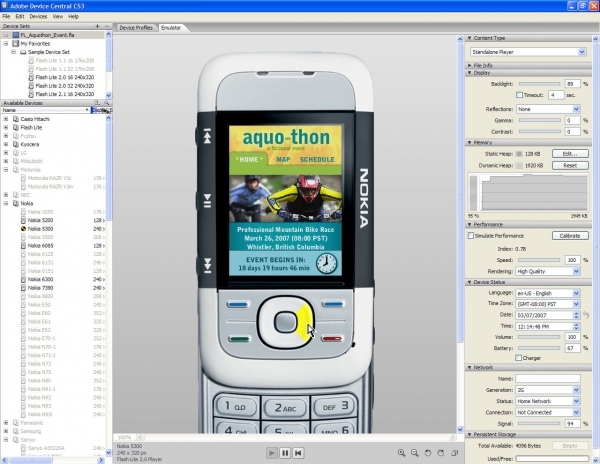Click the Calibrate button
The image size is (600, 464).
569,236
